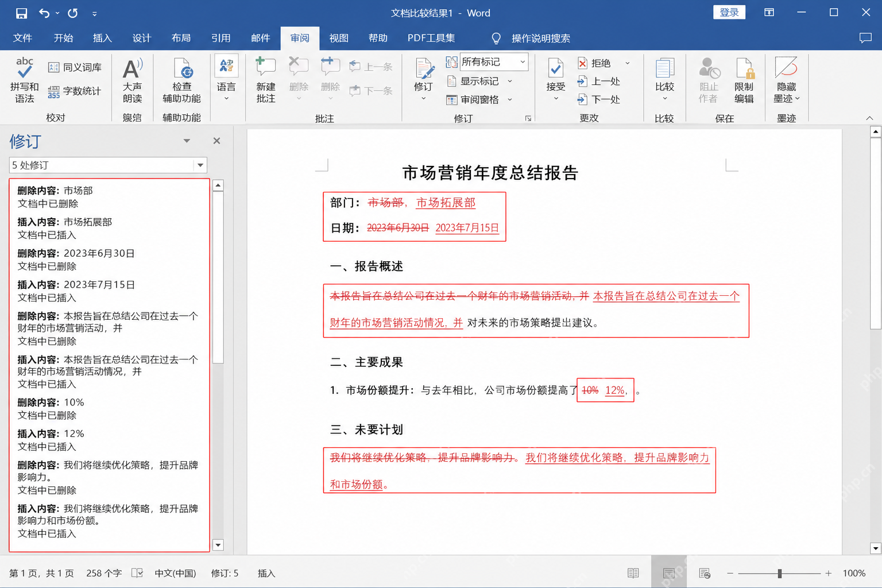Expand the 5 处修订 summary dropdown
This screenshot has height=588, width=882.
[200, 165]
